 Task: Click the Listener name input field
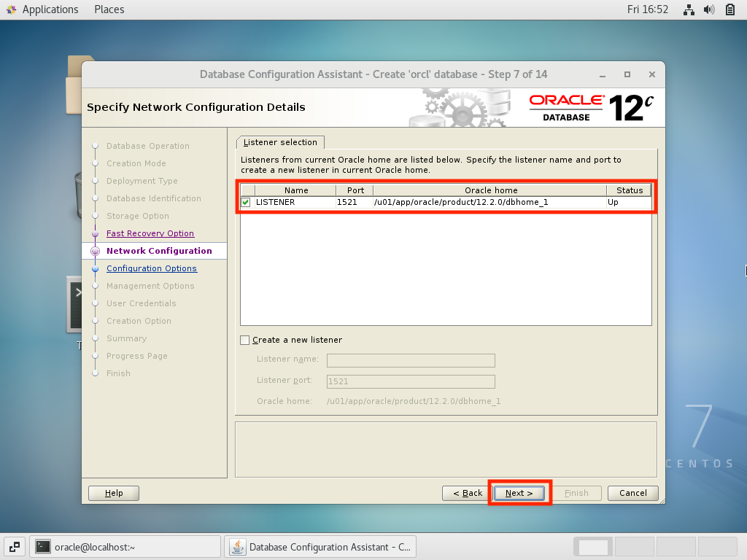(411, 360)
